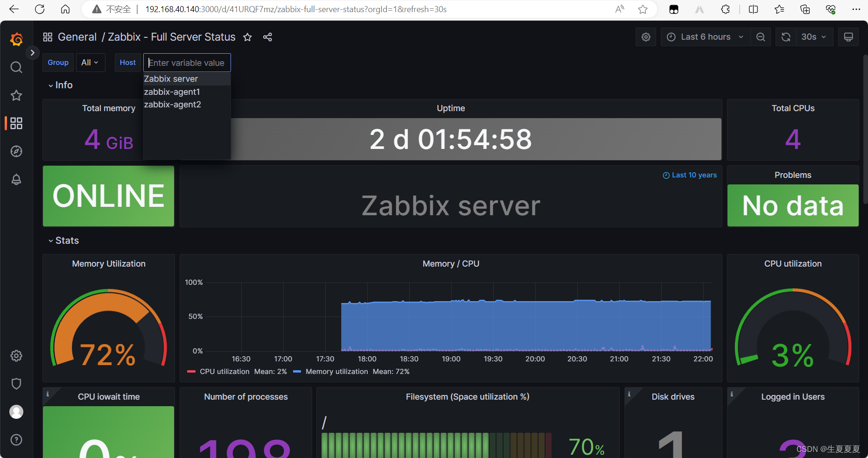Reload the browser page
Screen dimensions: 868x458
pos(40,9)
